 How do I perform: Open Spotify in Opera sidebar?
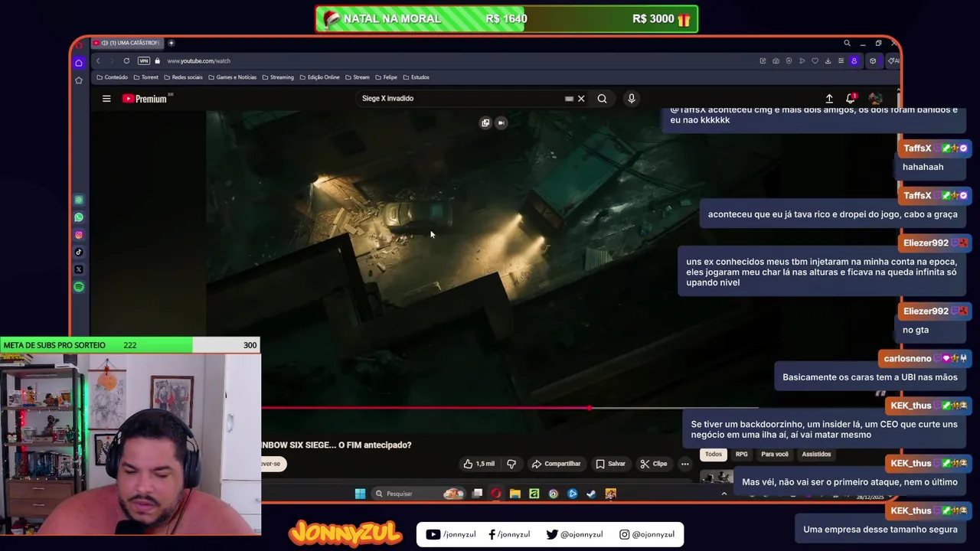[79, 287]
